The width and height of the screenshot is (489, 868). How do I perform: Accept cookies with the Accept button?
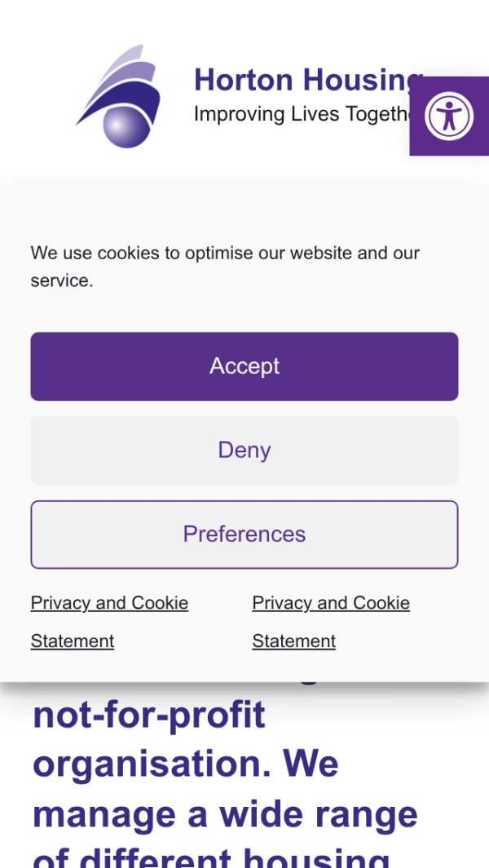(244, 366)
